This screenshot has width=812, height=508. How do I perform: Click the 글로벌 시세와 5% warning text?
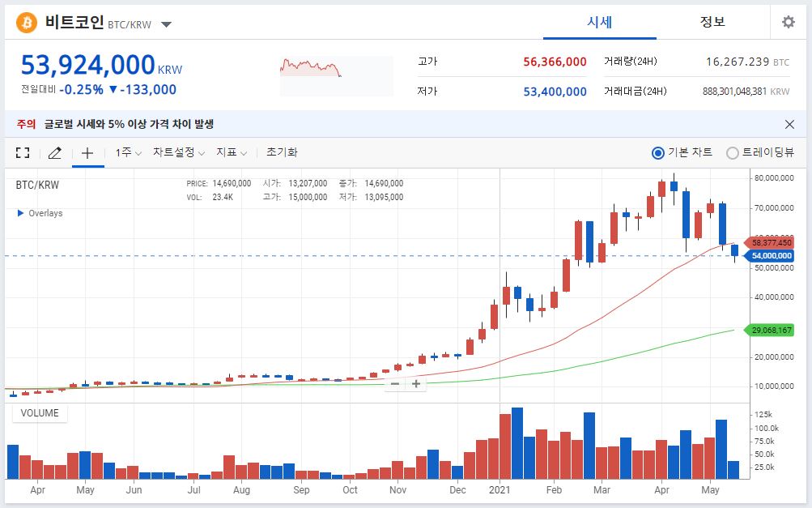tap(129, 125)
